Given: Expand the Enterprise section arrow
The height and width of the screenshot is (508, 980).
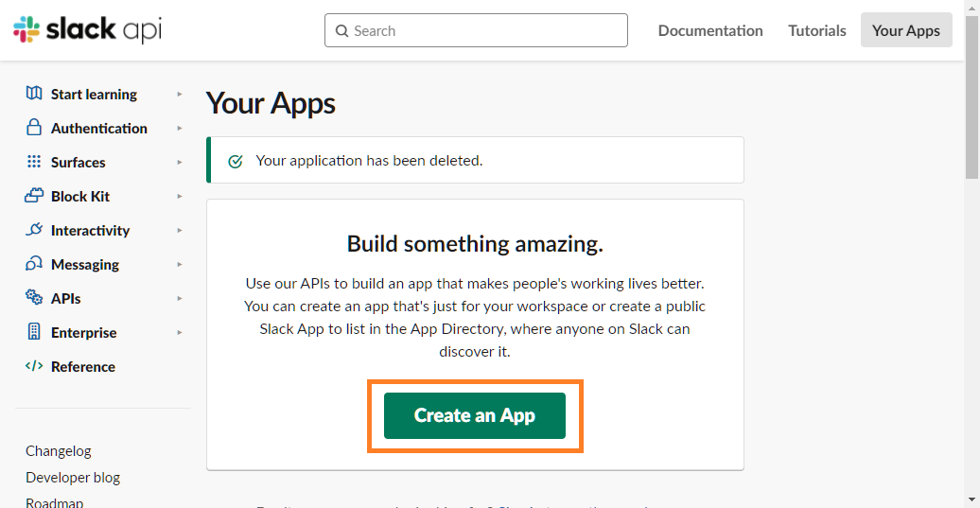Looking at the screenshot, I should point(180,332).
